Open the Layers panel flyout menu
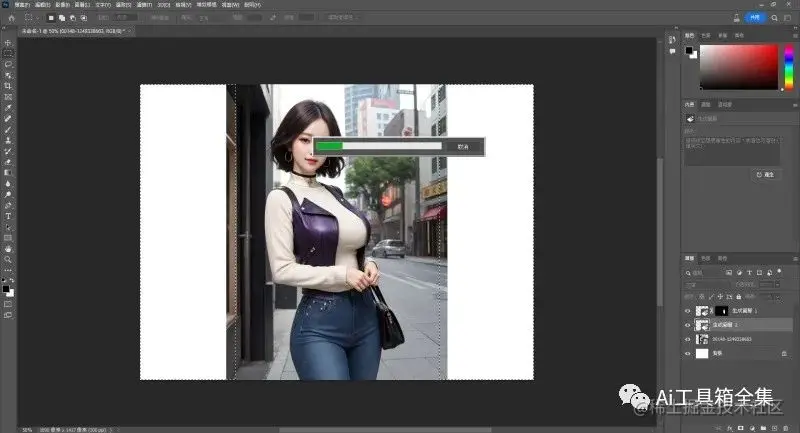 pos(795,259)
